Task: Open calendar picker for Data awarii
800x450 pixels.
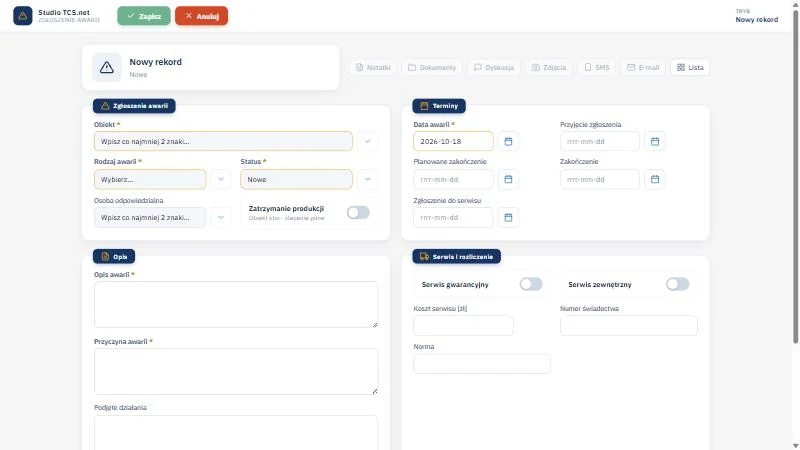Action: 508,141
